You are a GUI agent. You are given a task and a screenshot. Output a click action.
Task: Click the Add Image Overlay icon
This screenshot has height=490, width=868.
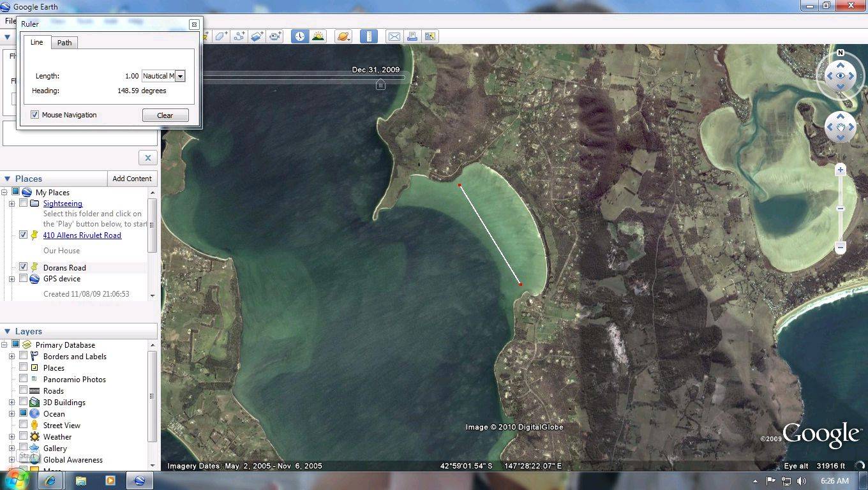257,36
